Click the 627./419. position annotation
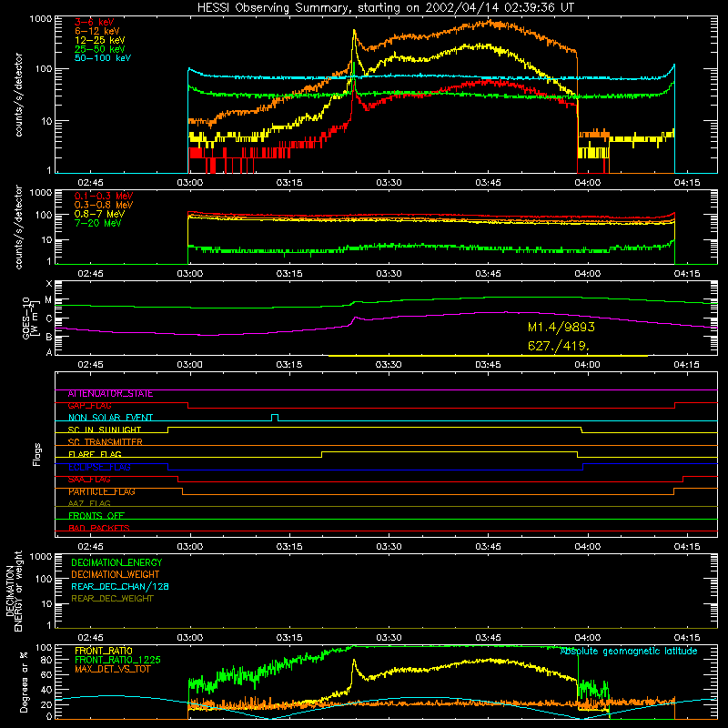This screenshot has height=728, width=728. click(559, 346)
